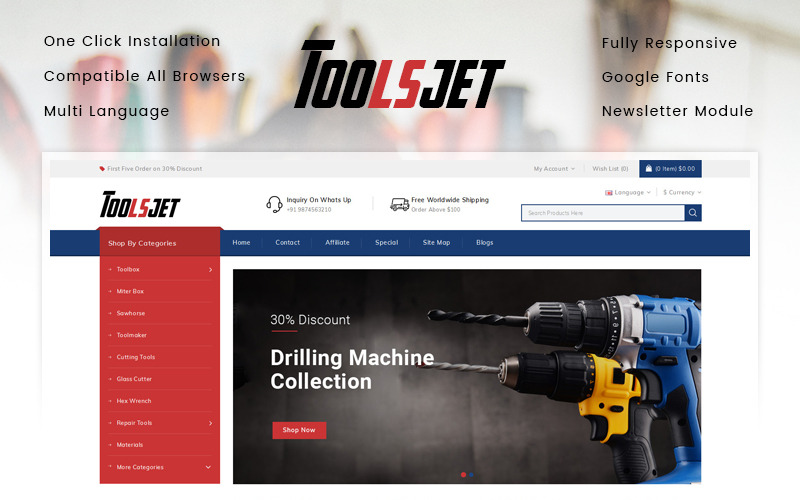Click the Free Worldwide Shipping text
This screenshot has height=500, width=800.
(x=450, y=200)
